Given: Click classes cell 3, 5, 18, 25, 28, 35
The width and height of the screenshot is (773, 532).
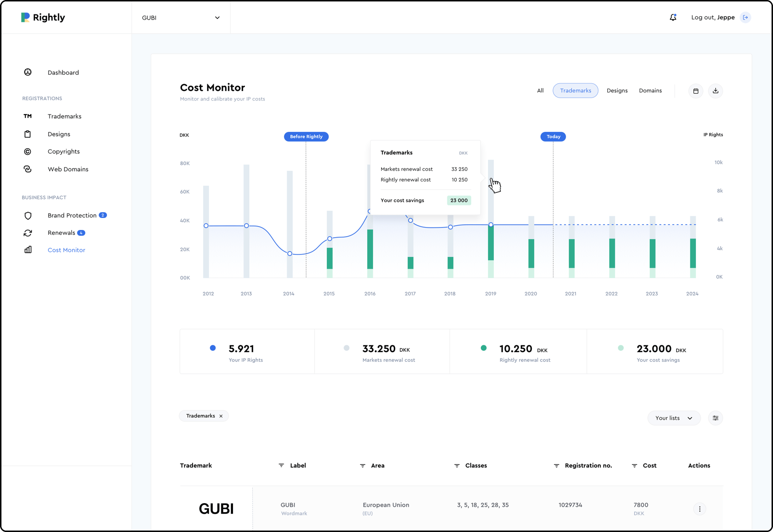Looking at the screenshot, I should tap(483, 505).
